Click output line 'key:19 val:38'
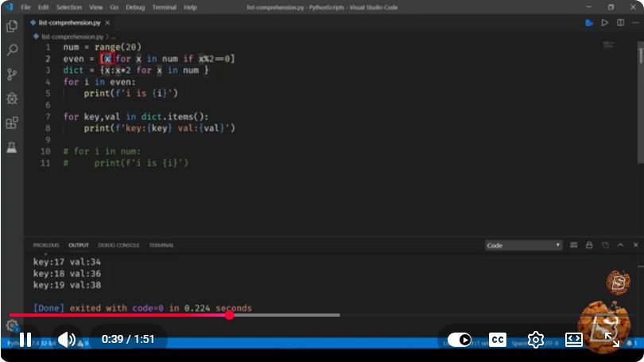This screenshot has width=644, height=362. pos(67,285)
